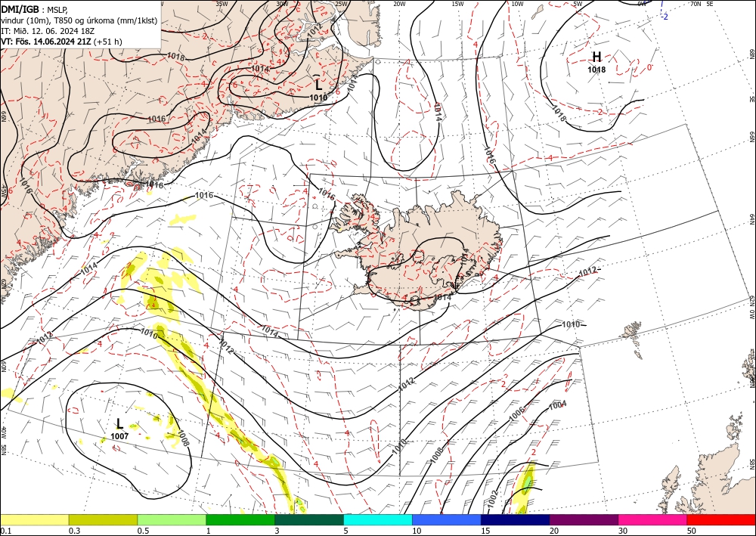Click the olive 0.3–0.5 legend color
This screenshot has height=536, width=756.
point(103,519)
